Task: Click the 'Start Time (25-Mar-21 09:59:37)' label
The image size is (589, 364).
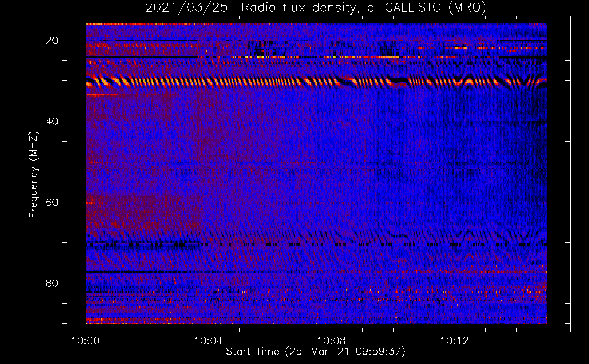Action: tap(316, 352)
